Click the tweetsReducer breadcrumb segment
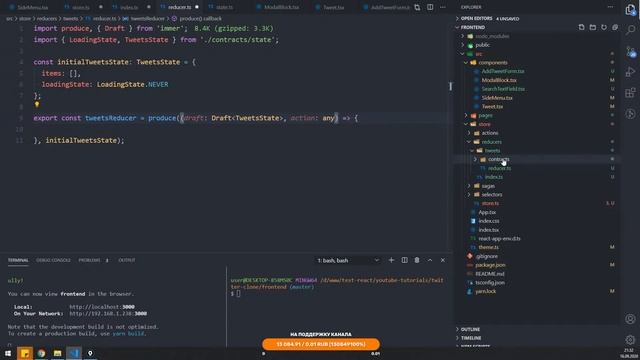 [147, 18]
